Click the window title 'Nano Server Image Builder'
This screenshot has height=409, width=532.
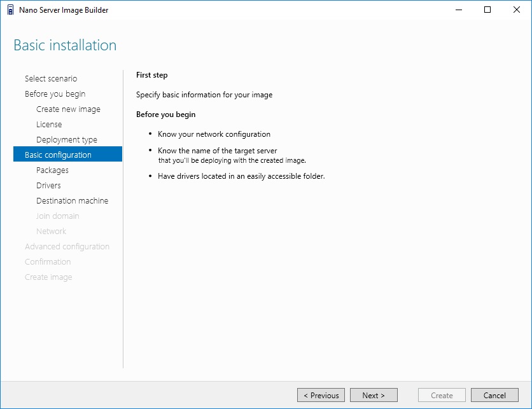point(64,10)
